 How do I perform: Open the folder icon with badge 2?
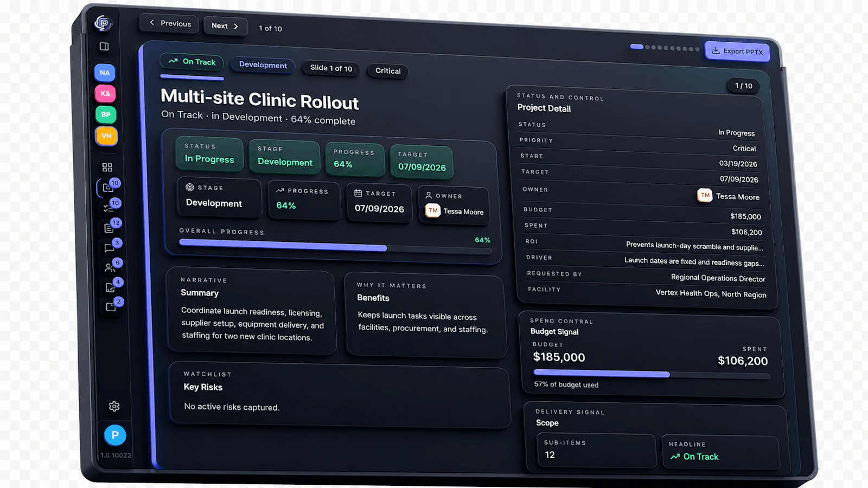pos(111,307)
